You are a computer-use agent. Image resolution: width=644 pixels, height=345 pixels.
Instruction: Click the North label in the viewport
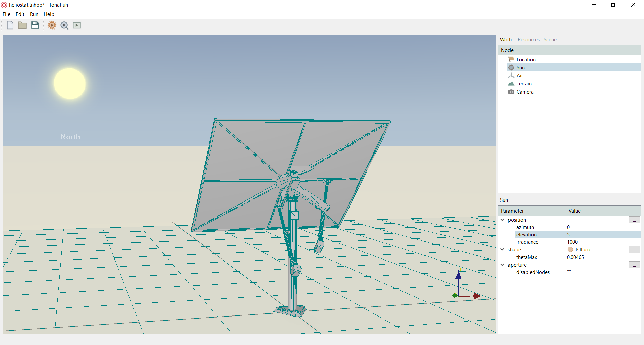(x=70, y=137)
